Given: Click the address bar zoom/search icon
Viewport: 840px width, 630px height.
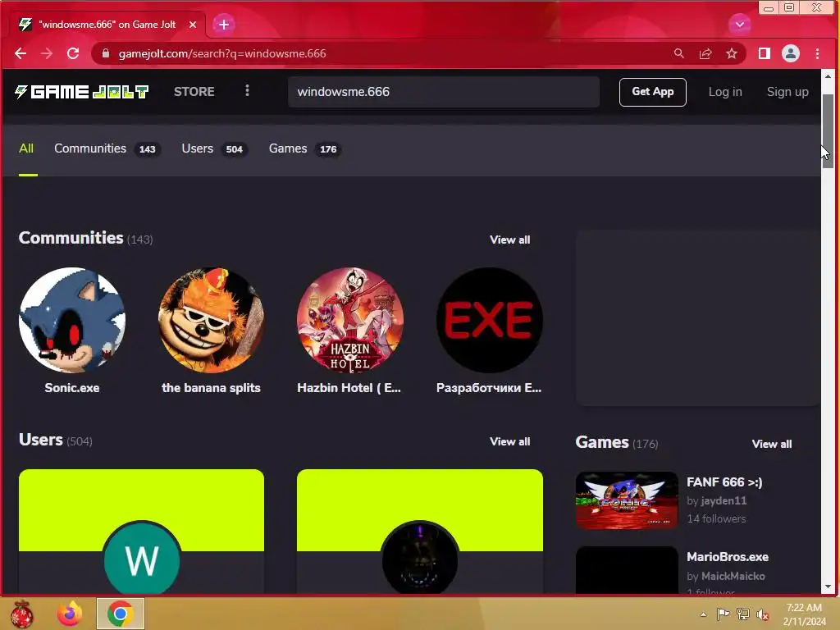Looking at the screenshot, I should click(x=678, y=53).
